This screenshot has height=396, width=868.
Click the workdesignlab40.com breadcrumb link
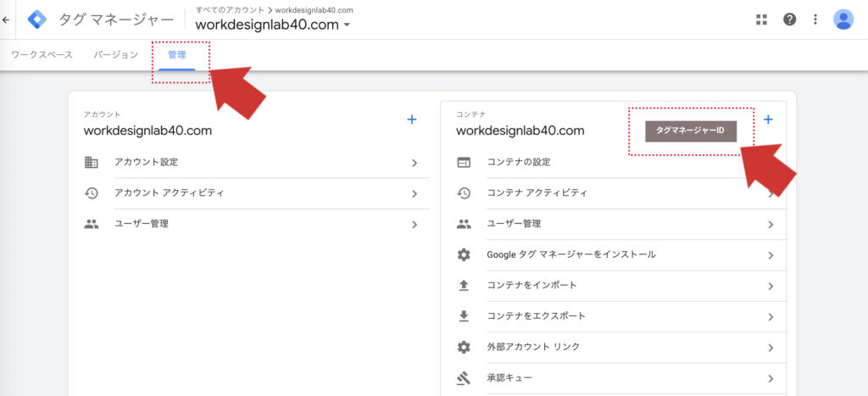click(314, 10)
